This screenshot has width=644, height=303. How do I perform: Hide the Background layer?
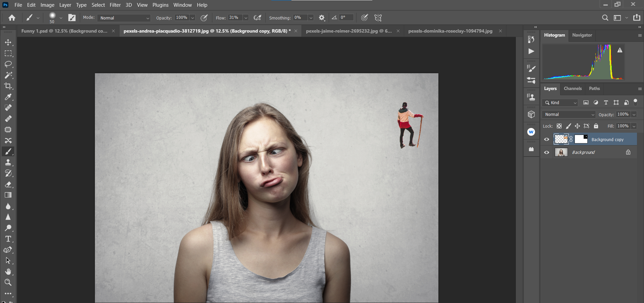click(x=547, y=153)
